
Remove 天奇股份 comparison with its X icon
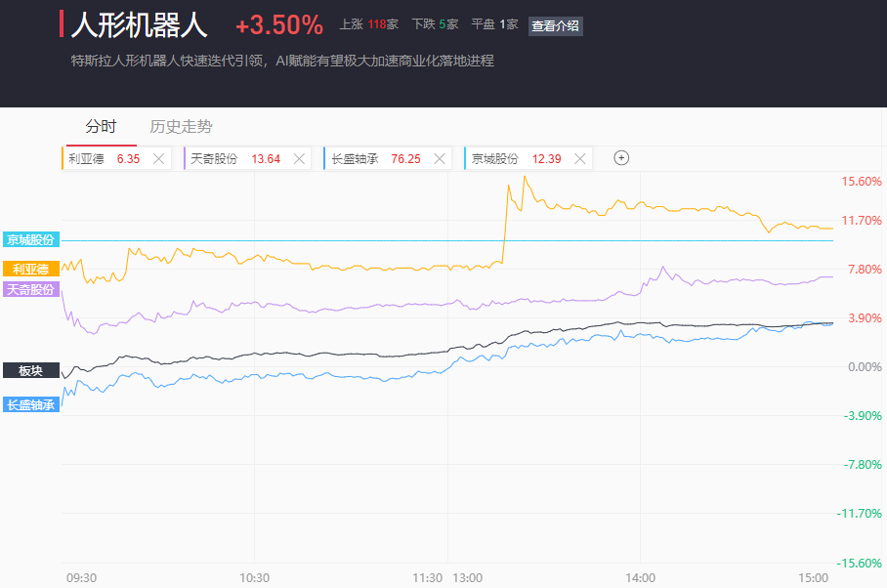tap(300, 158)
